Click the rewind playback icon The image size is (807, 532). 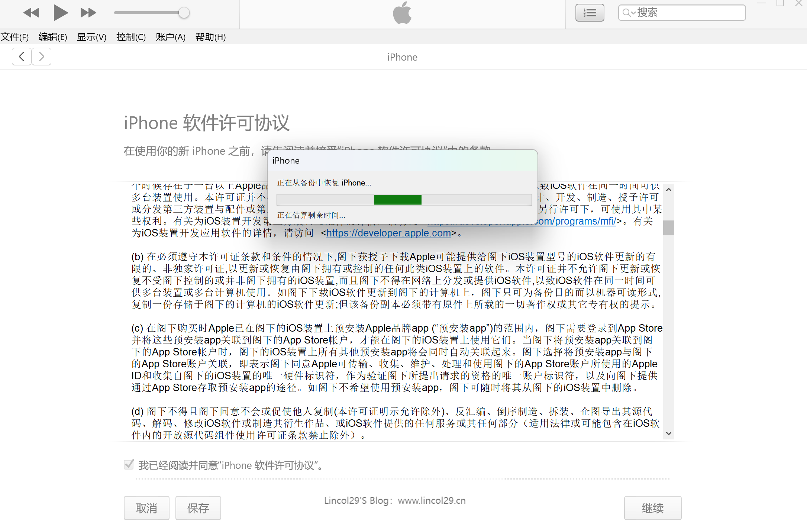(31, 13)
